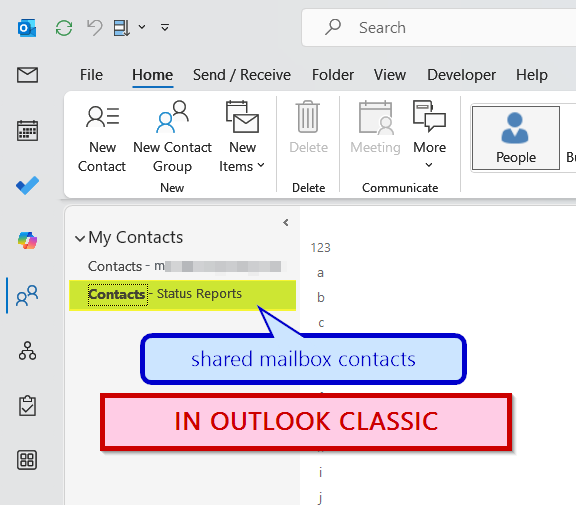Open the Help tab
Screen dimensions: 576x505
click(x=532, y=75)
